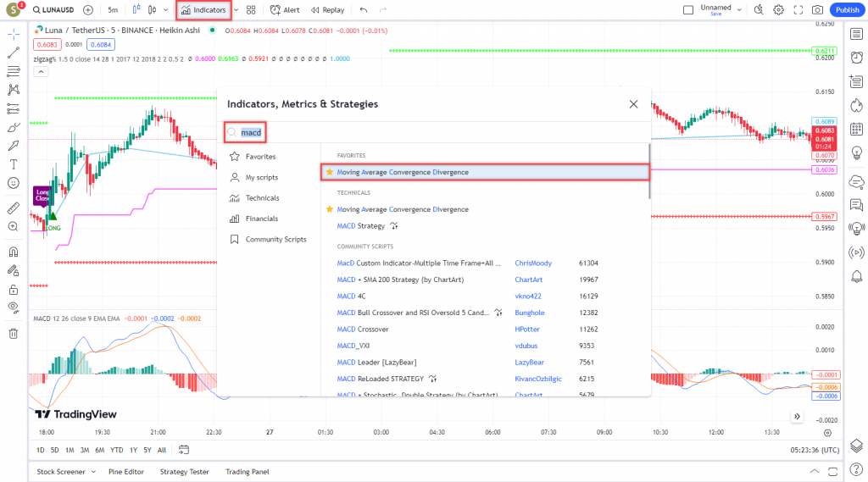Add the MACD Crossover script

pos(363,330)
